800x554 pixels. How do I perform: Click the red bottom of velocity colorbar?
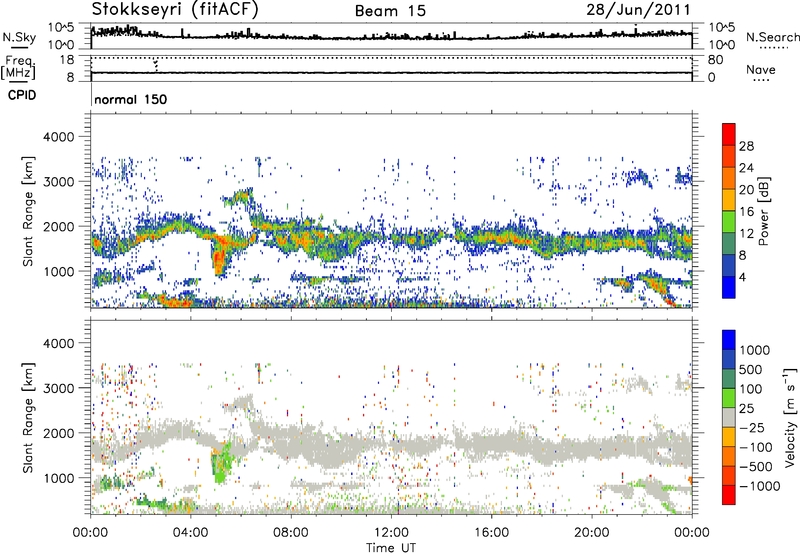coord(729,495)
